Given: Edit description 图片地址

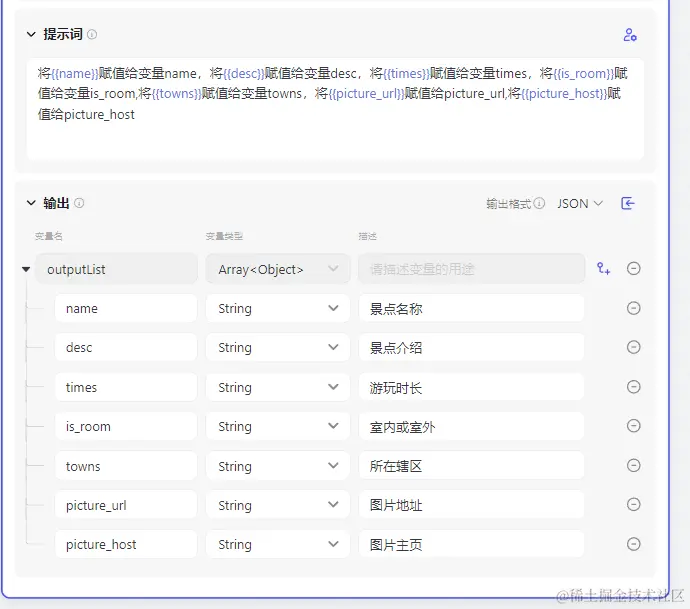Looking at the screenshot, I should click(471, 505).
